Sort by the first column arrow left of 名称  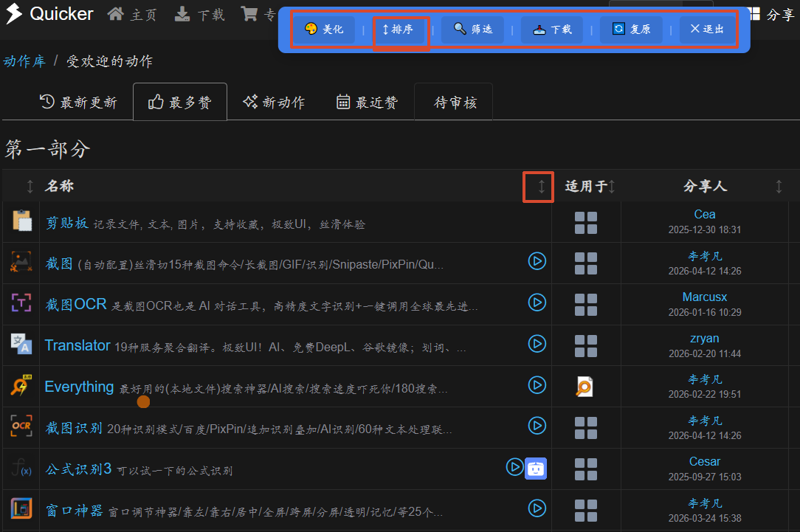click(x=30, y=186)
